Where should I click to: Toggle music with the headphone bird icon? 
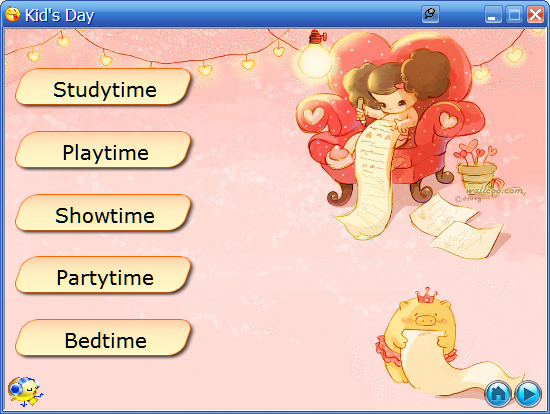point(25,392)
